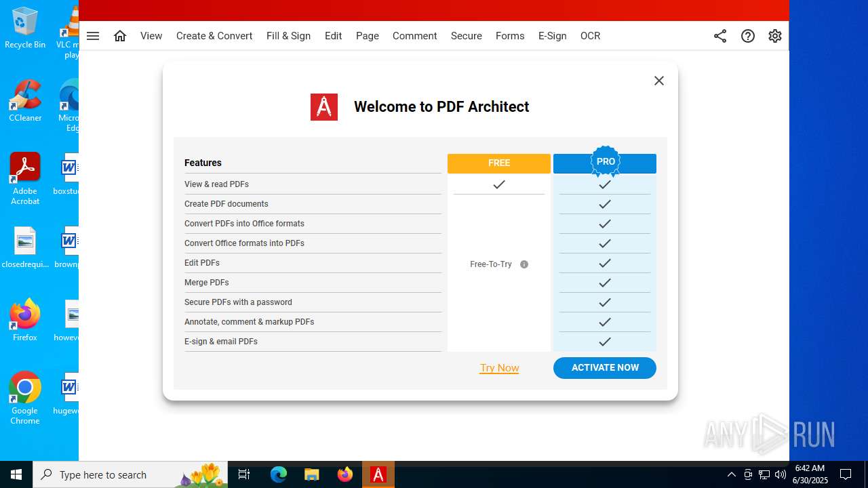
Task: Open the E-Sign menu
Action: click(x=553, y=36)
